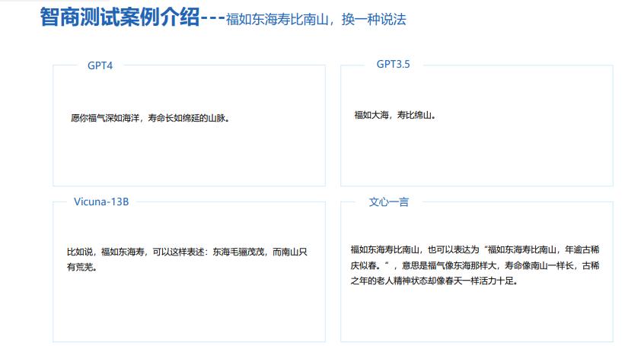
Task: Select GPT4 answer 愿你福气深如海洋
Action: pos(105,118)
